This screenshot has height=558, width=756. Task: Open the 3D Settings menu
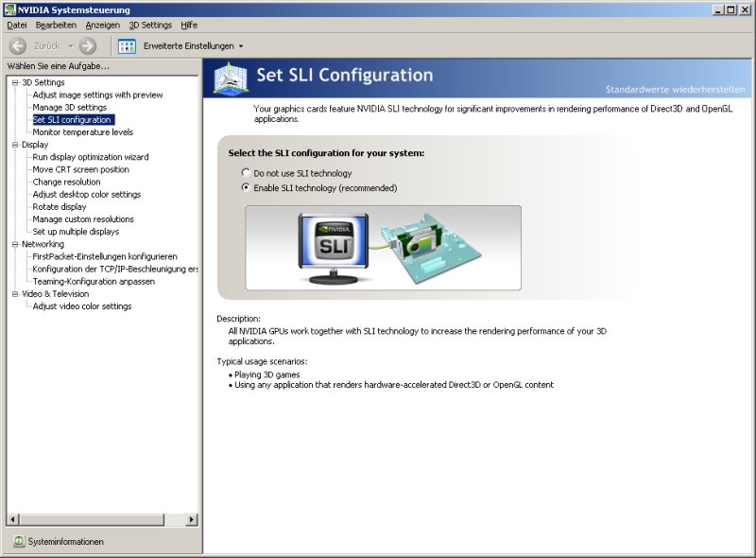150,26
